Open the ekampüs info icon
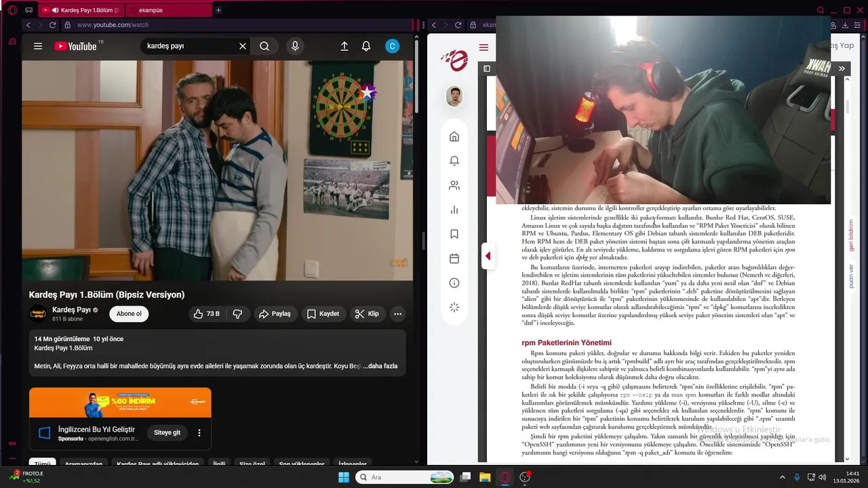Screen dimensions: 868x488 click(x=454, y=283)
